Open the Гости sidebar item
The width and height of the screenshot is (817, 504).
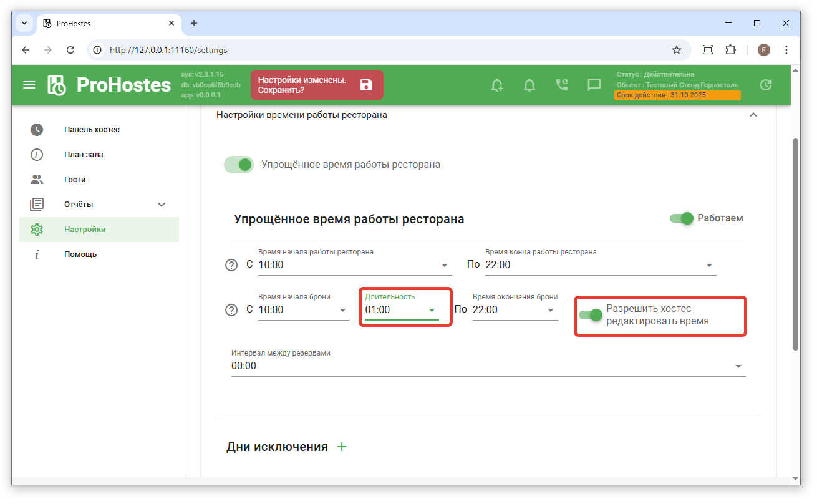tap(74, 180)
